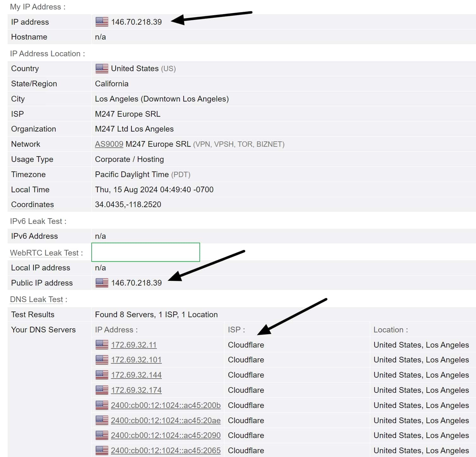
Task: Open DNS server link 172.69.32.11
Action: tap(134, 345)
